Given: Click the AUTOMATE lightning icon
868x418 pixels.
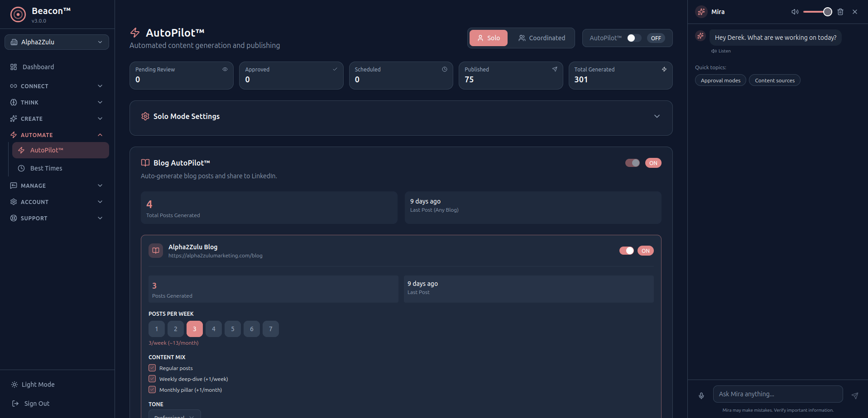Looking at the screenshot, I should point(14,135).
